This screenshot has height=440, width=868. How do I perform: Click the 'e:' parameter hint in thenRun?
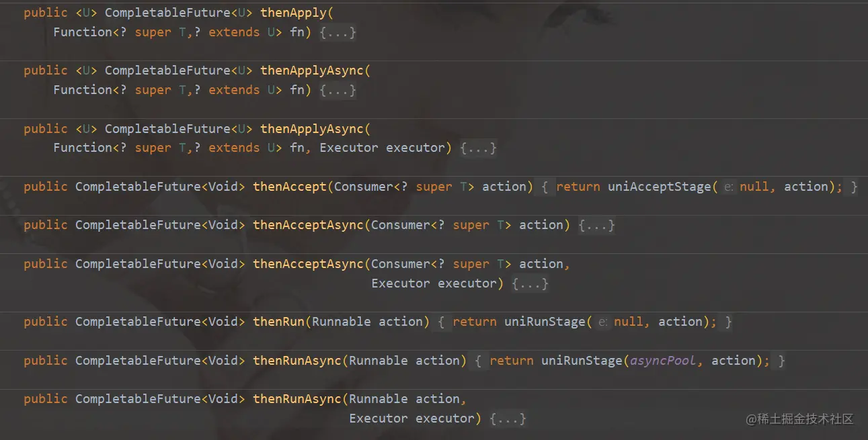(x=603, y=322)
